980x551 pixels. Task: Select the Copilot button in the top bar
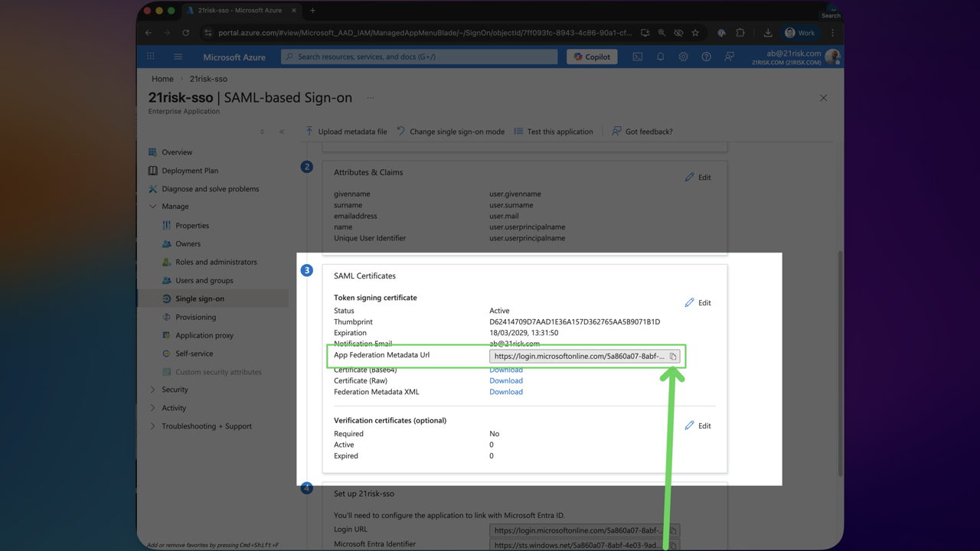591,56
